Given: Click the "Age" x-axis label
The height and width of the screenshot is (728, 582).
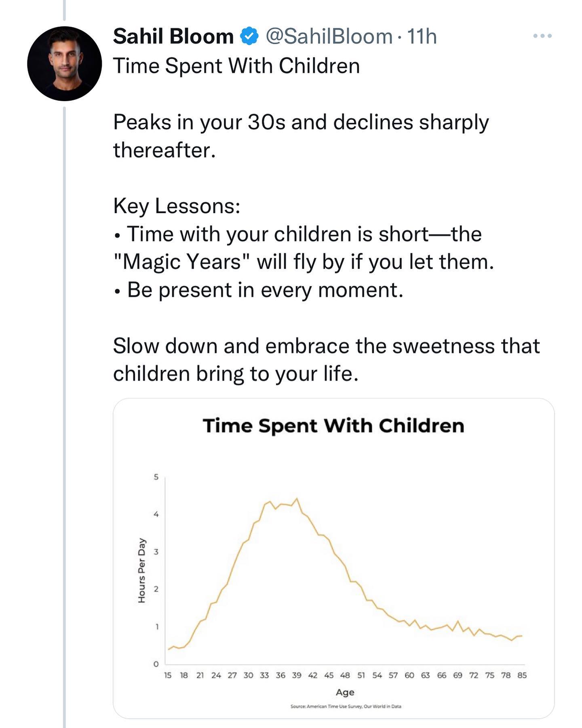Looking at the screenshot, I should click(x=345, y=692).
